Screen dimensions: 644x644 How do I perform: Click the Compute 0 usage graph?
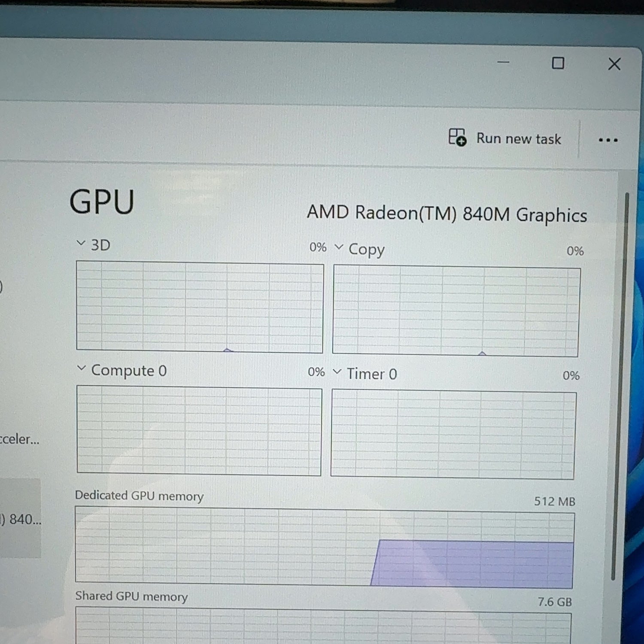199,431
